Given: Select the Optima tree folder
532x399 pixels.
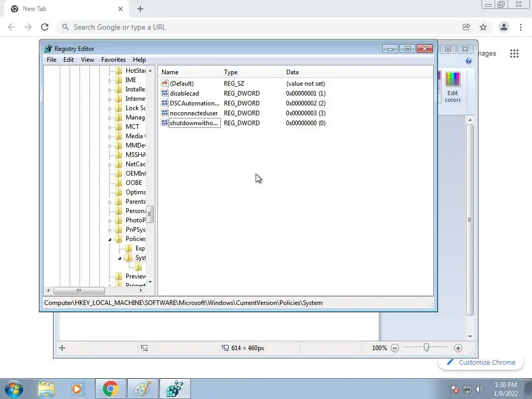Looking at the screenshot, I should (x=135, y=192).
